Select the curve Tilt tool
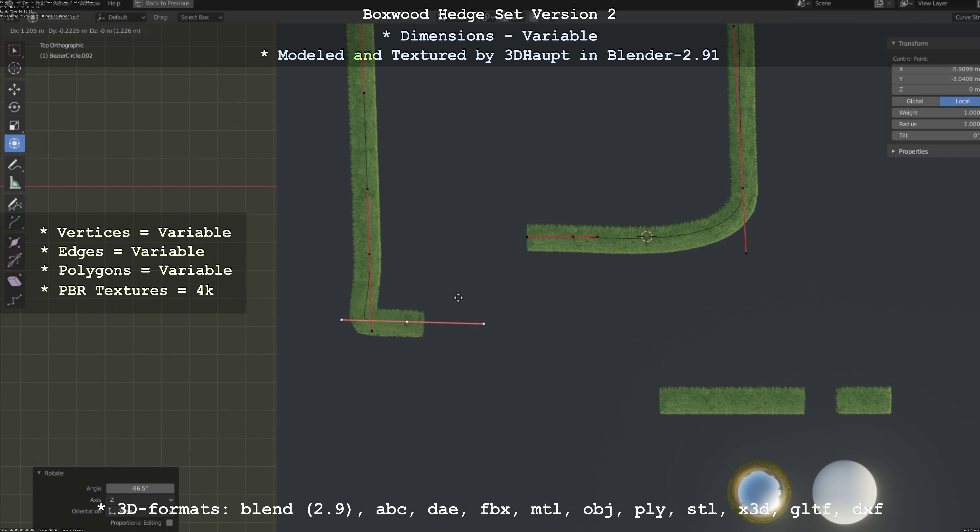The image size is (980, 532). click(14, 260)
